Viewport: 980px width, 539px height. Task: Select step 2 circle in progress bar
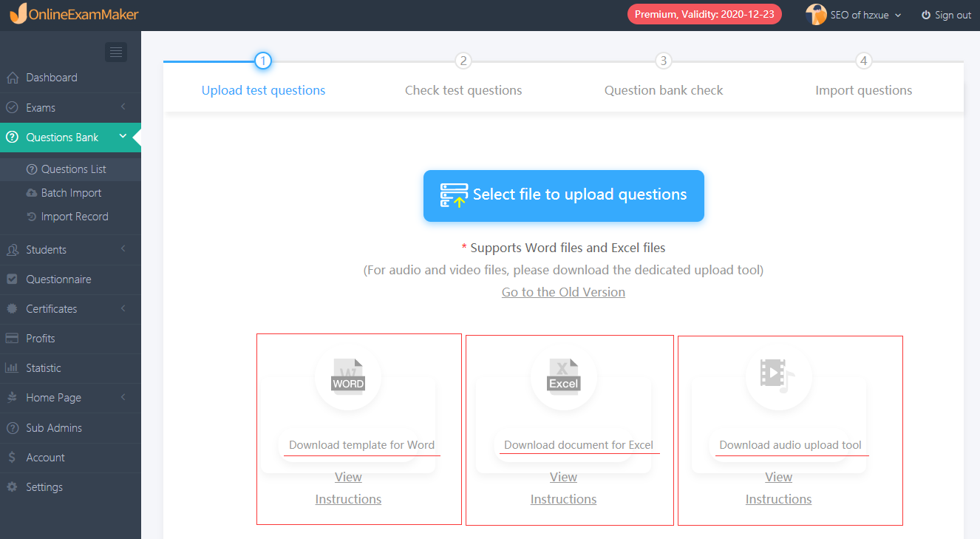point(463,61)
